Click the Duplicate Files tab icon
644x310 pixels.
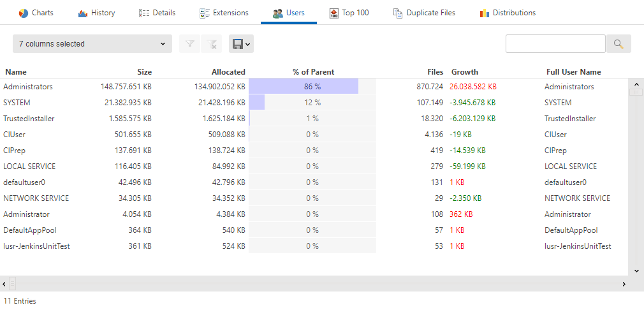coord(398,13)
